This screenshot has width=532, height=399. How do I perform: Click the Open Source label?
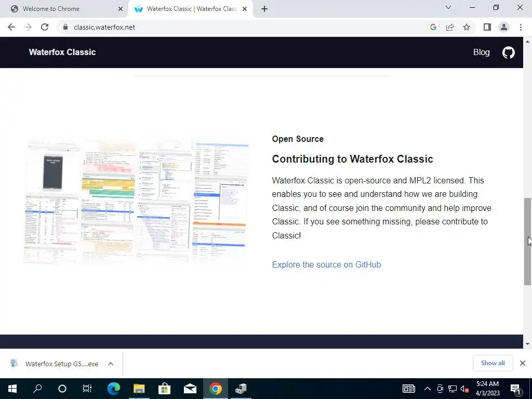point(298,139)
